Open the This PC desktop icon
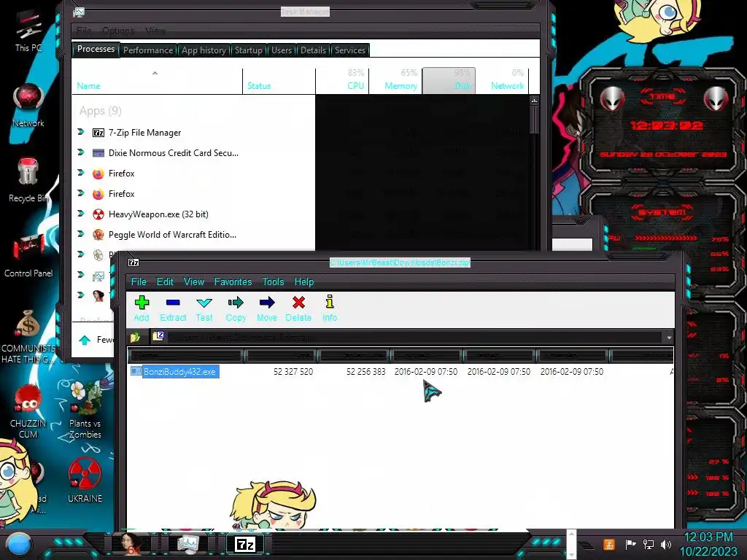Viewport: 747px width, 560px height. coord(28,31)
